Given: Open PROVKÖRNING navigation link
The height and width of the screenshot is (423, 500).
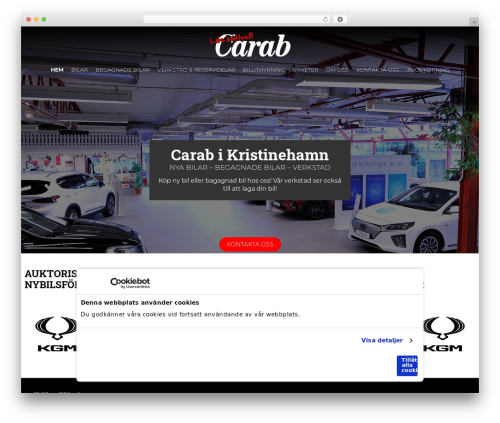Looking at the screenshot, I should [x=428, y=70].
